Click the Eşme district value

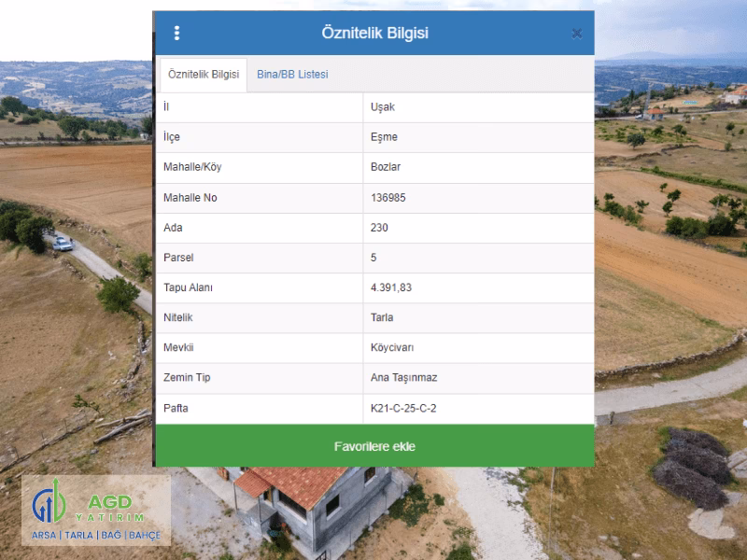pyautogui.click(x=384, y=137)
